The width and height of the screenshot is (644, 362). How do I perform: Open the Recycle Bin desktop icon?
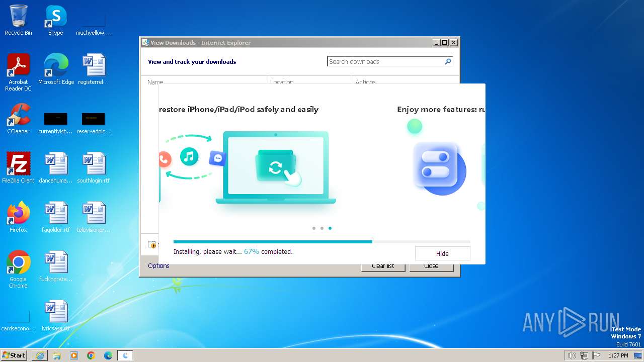[x=18, y=20]
